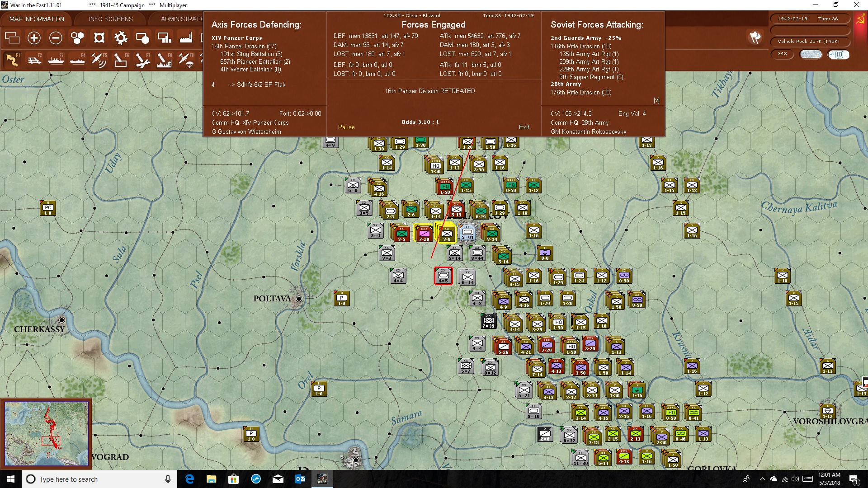Expand hidden icons in system tray
The width and height of the screenshot is (868, 488).
pos(763,479)
